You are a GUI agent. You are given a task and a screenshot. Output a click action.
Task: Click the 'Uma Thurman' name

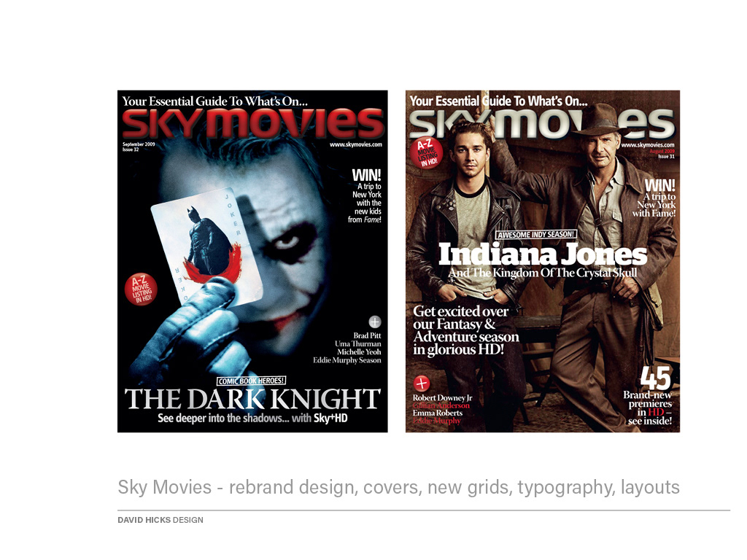click(357, 344)
